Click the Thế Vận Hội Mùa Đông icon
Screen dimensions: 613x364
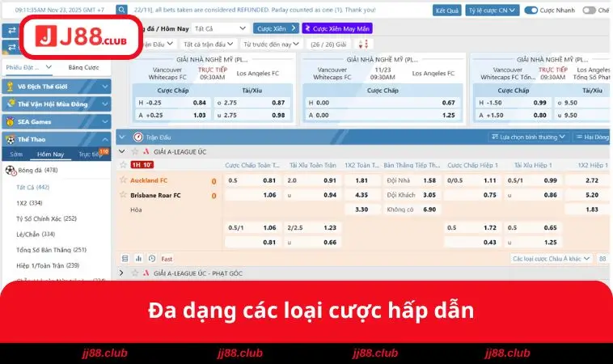pos(11,104)
